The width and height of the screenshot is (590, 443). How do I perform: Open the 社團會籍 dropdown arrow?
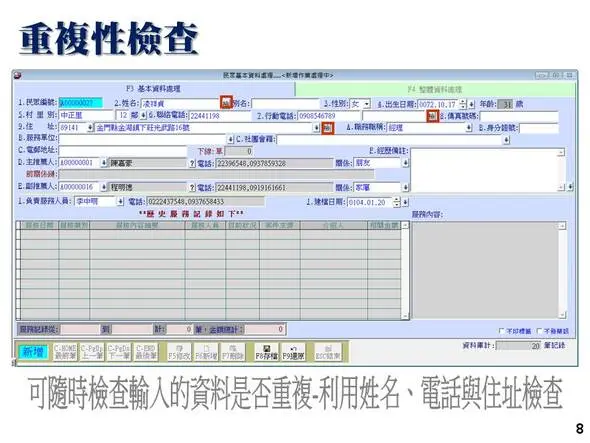click(506, 140)
